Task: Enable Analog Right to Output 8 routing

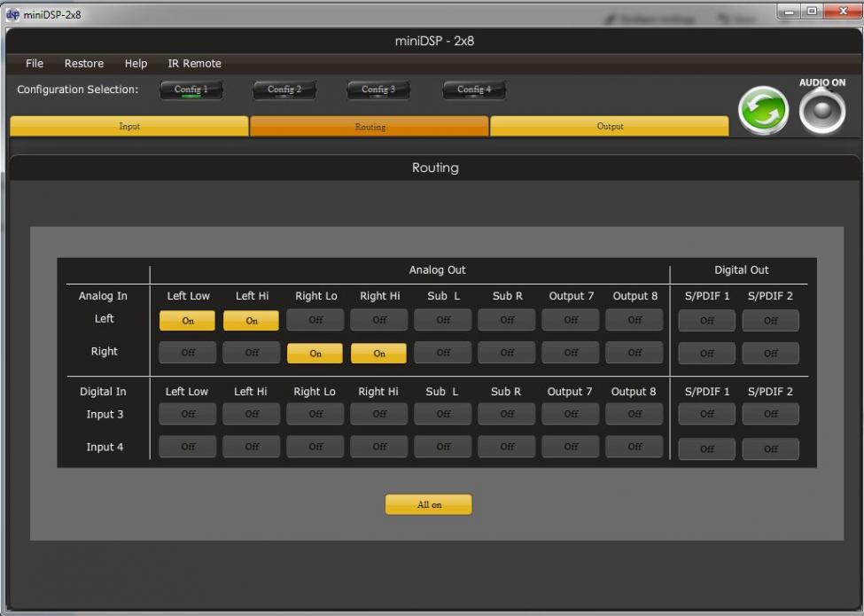Action: pos(634,353)
